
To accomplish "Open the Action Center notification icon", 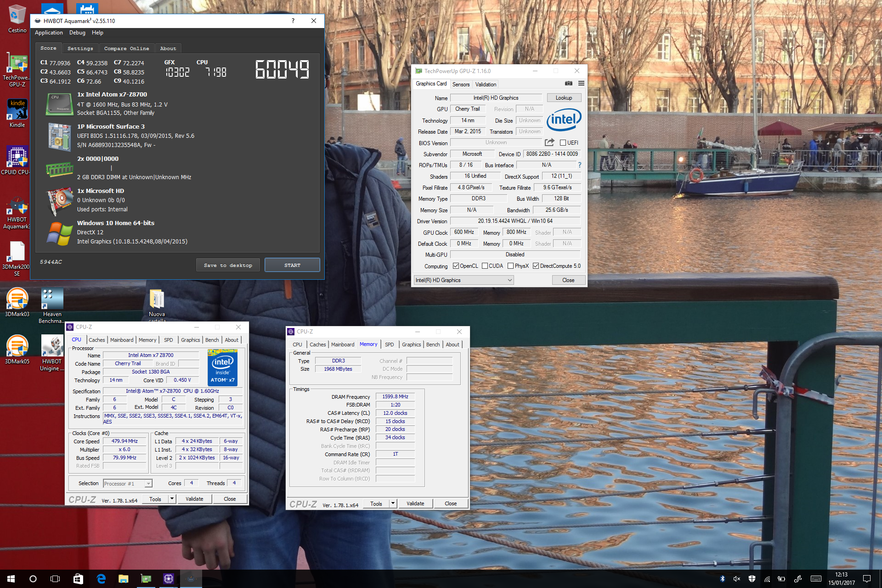I will tap(867, 579).
